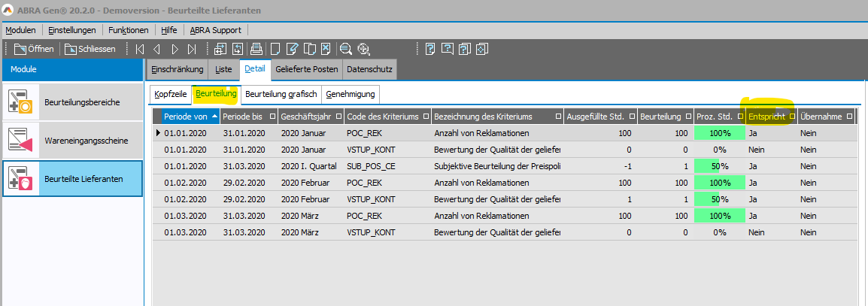The width and height of the screenshot is (868, 306).
Task: Click the edit record pencil icon
Action: pyautogui.click(x=293, y=50)
